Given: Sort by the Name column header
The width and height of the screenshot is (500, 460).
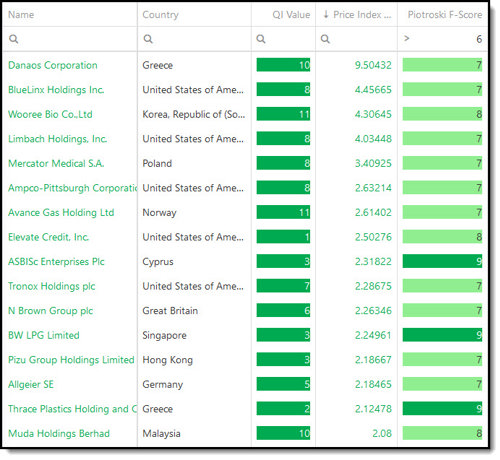Looking at the screenshot, I should [21, 15].
